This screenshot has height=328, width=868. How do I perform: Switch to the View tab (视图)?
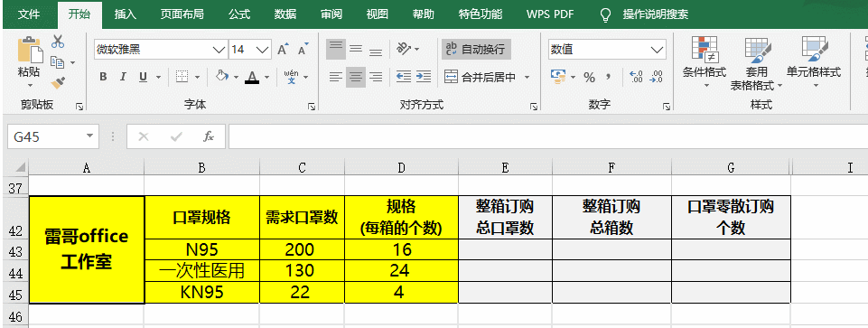tap(377, 14)
